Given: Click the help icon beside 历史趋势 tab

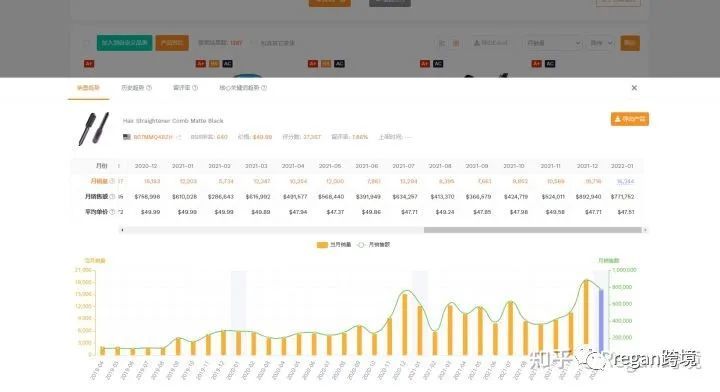Looking at the screenshot, I should [x=149, y=88].
